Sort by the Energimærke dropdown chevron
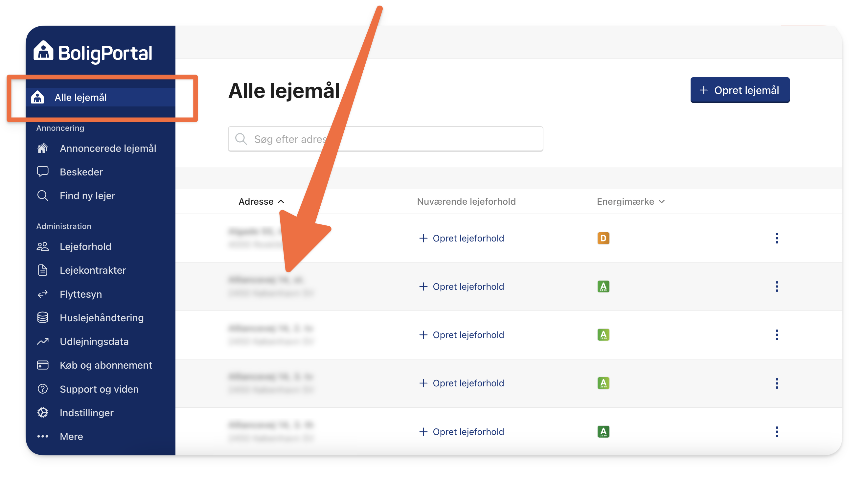 pyautogui.click(x=662, y=202)
